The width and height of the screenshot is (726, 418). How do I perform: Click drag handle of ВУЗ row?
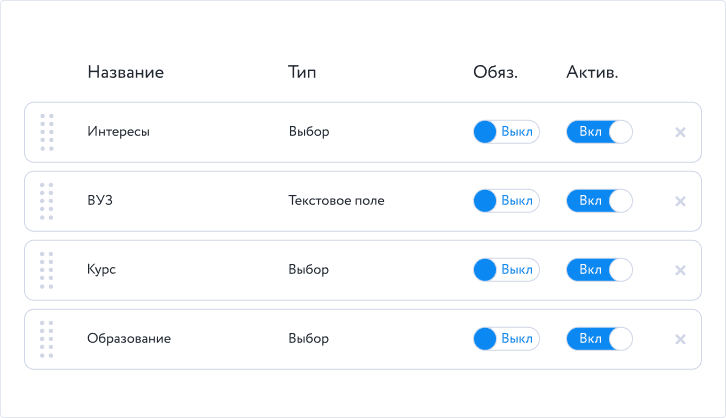point(46,201)
